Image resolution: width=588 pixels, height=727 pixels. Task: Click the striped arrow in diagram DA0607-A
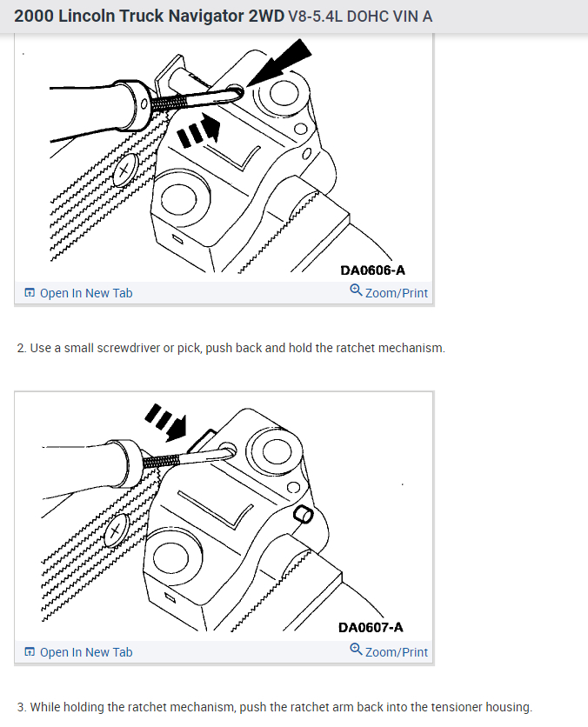[166, 423]
